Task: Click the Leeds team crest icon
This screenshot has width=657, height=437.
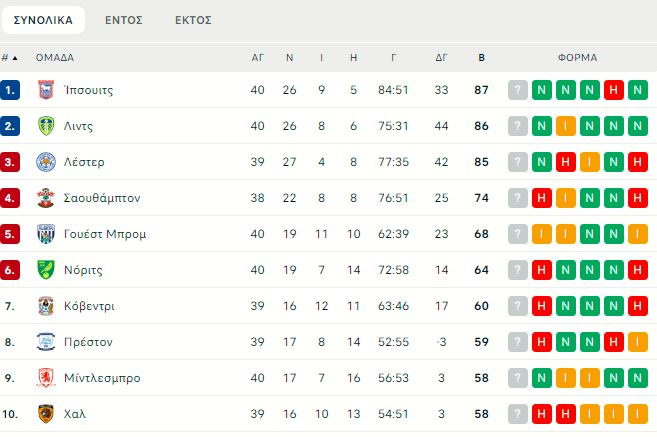Action: pyautogui.click(x=45, y=126)
